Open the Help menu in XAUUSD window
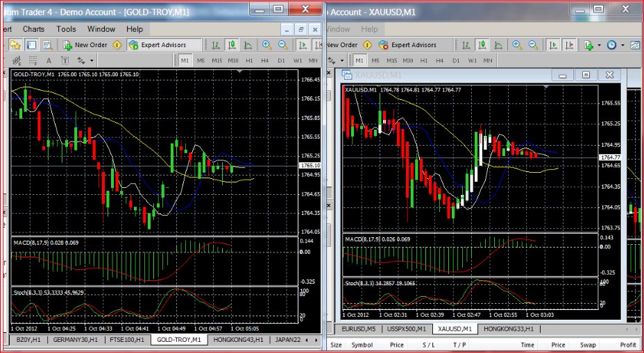Image resolution: width=644 pixels, height=353 pixels. 369,29
